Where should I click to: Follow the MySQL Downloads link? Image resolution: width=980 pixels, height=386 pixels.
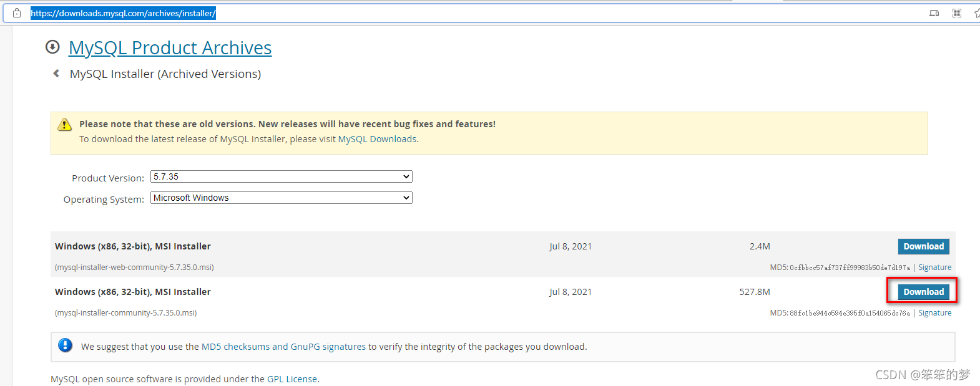[x=377, y=139]
